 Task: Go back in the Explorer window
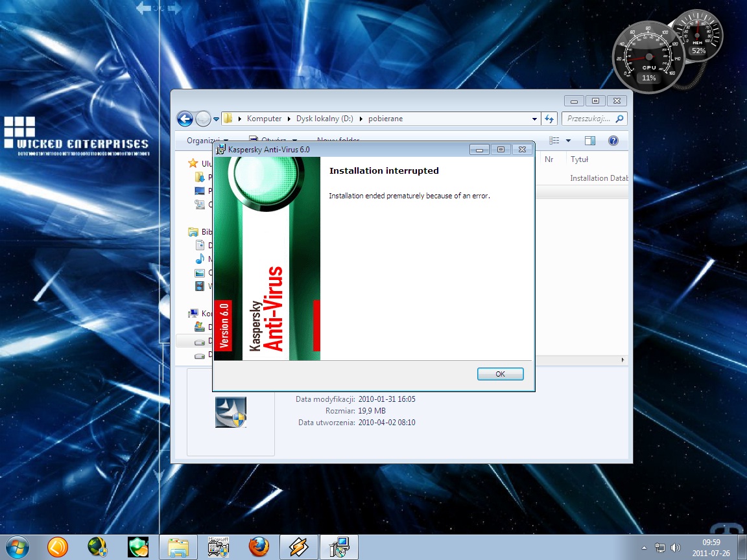tap(185, 119)
